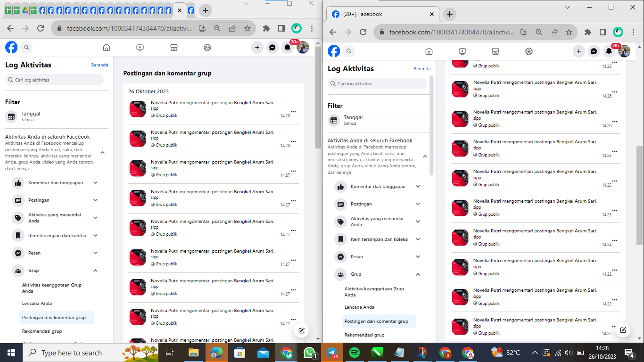This screenshot has width=644, height=362.
Task: Open options dots for 14.24 entry in right window
Action: click(615, 240)
